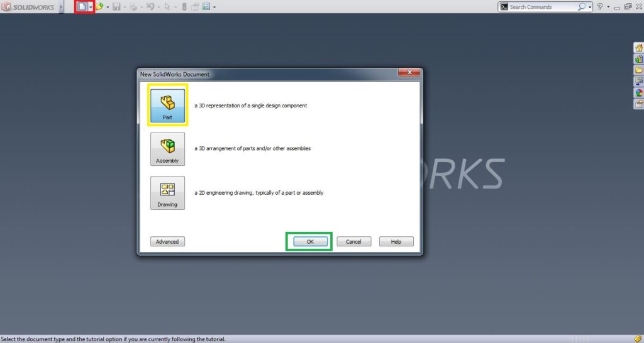The image size is (644, 343).
Task: Open SolidWorks Resources home tab in task pane
Action: point(639,48)
